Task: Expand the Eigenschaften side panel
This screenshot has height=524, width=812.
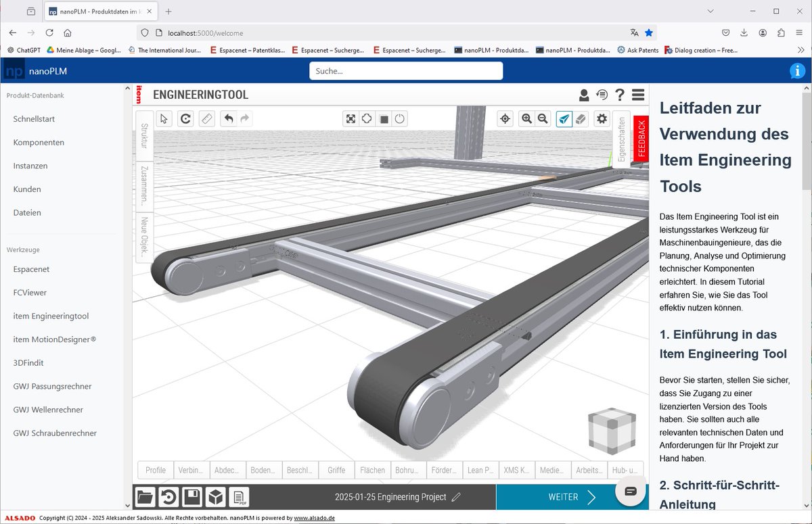Action: (622, 139)
